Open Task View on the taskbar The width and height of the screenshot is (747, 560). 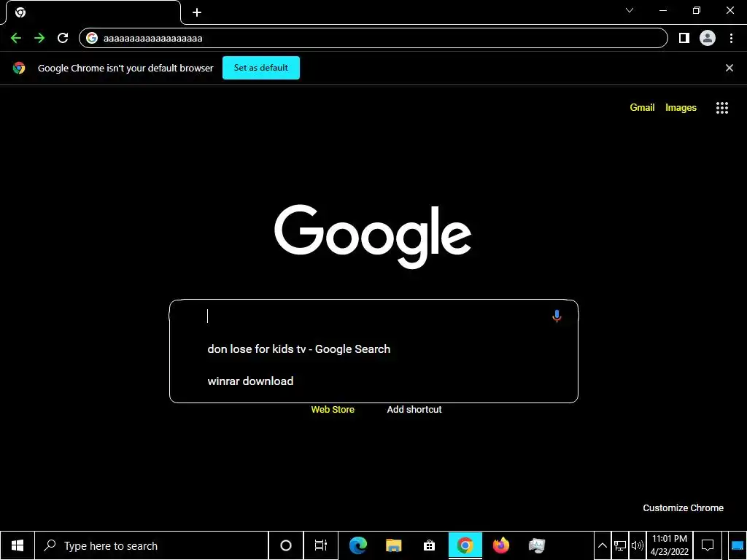[x=321, y=545]
